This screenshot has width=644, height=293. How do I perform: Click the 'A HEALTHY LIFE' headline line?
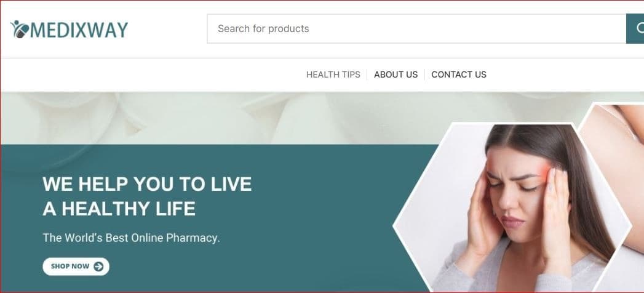point(119,209)
